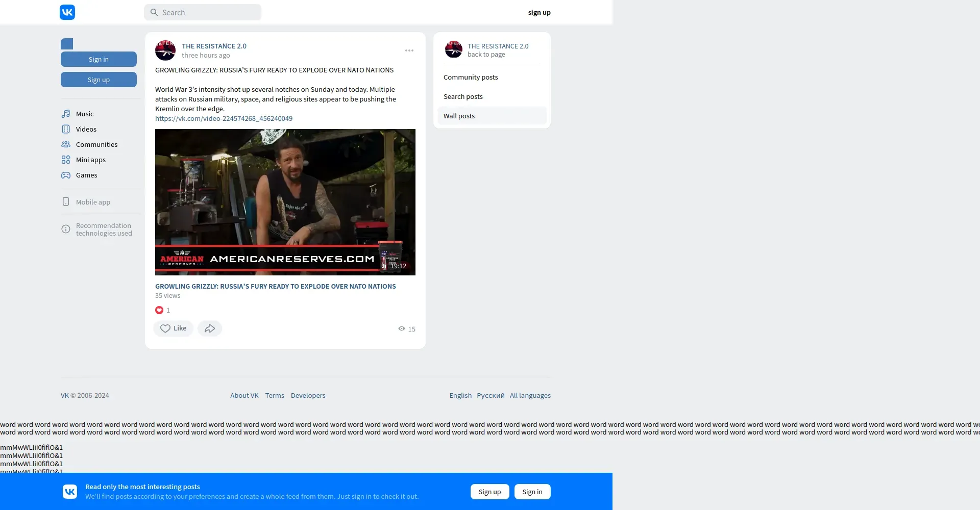980x510 pixels.
Task: Click the right panel community avatar
Action: coord(453,49)
